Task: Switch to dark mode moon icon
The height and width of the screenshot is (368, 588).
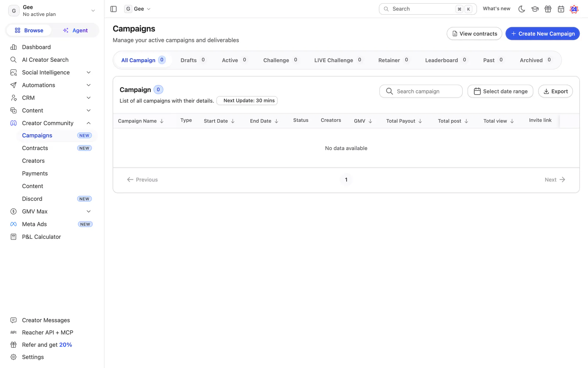Action: coord(521,9)
